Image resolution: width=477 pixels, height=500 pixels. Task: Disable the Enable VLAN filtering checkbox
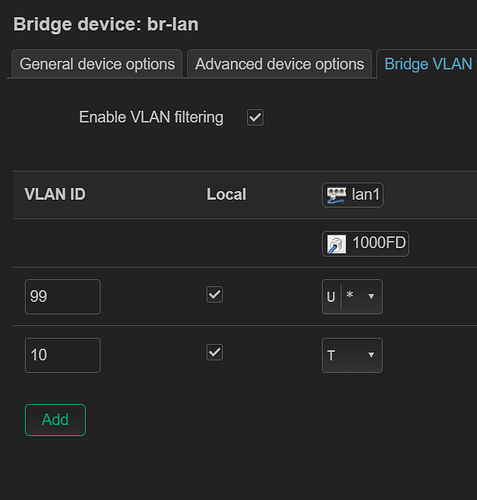[x=255, y=117]
